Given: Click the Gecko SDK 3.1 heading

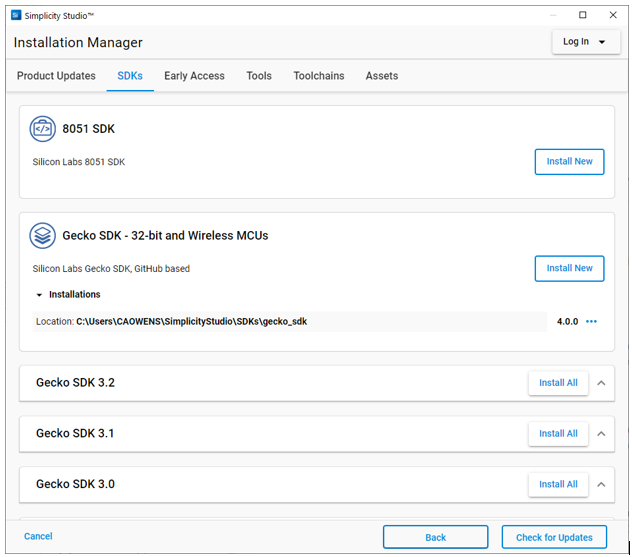Looking at the screenshot, I should 75,433.
